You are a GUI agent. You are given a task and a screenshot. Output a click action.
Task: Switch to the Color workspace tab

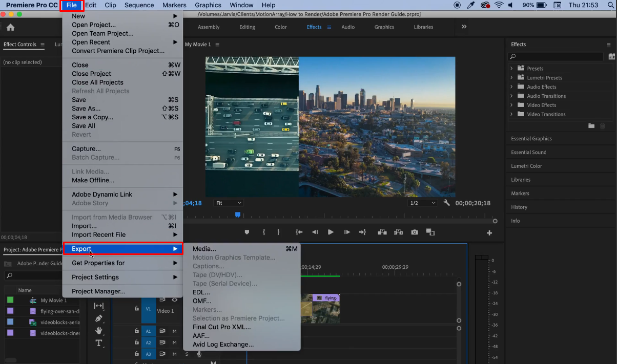pos(281,27)
